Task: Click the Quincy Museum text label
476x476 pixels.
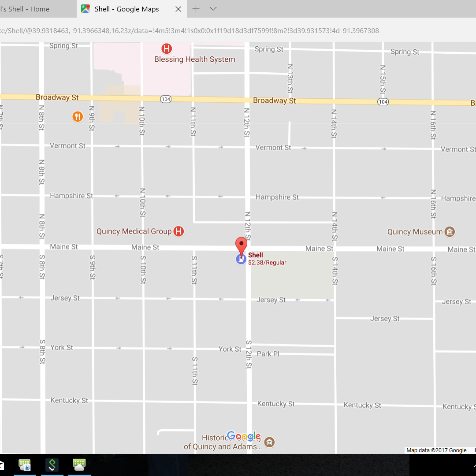Action: coord(415,232)
